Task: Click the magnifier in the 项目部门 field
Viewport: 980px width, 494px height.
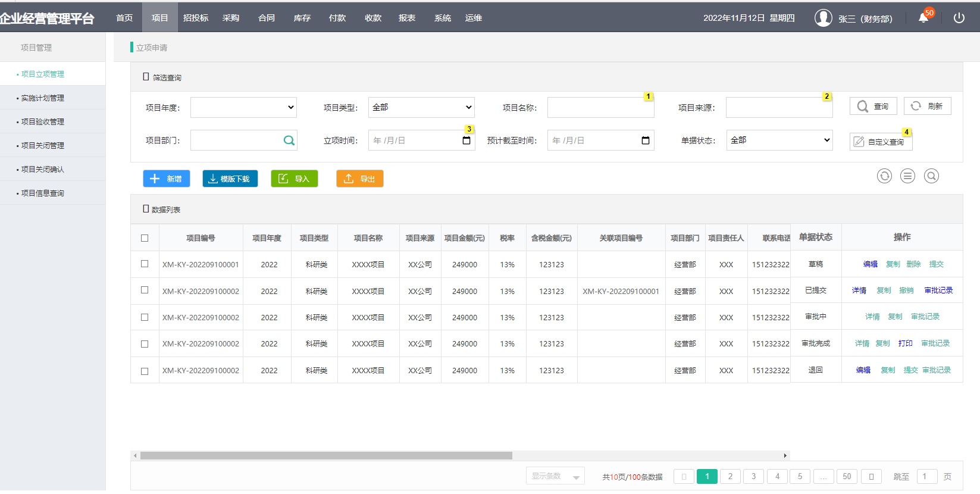Action: click(289, 140)
